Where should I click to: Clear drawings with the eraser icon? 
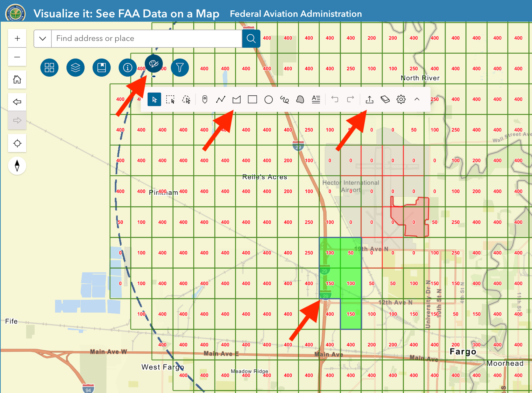tap(385, 99)
